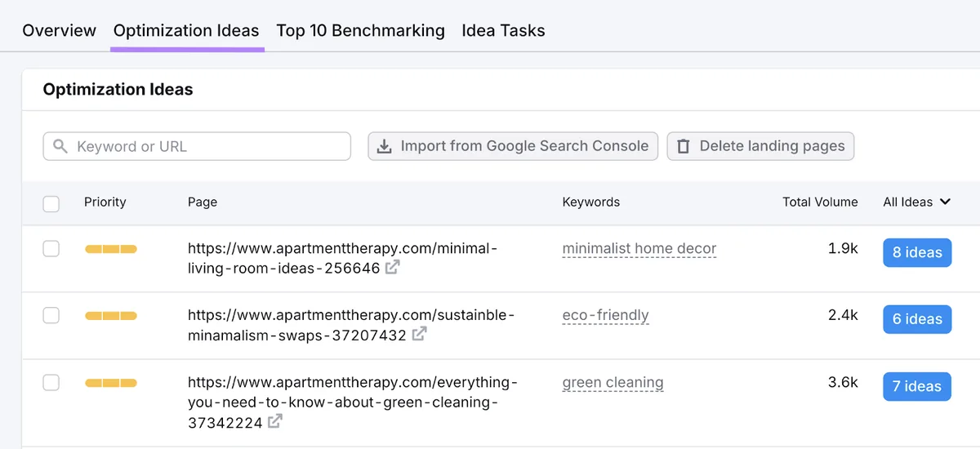The image size is (980, 449).
Task: Open the 7 ideas button
Action: [x=917, y=386]
